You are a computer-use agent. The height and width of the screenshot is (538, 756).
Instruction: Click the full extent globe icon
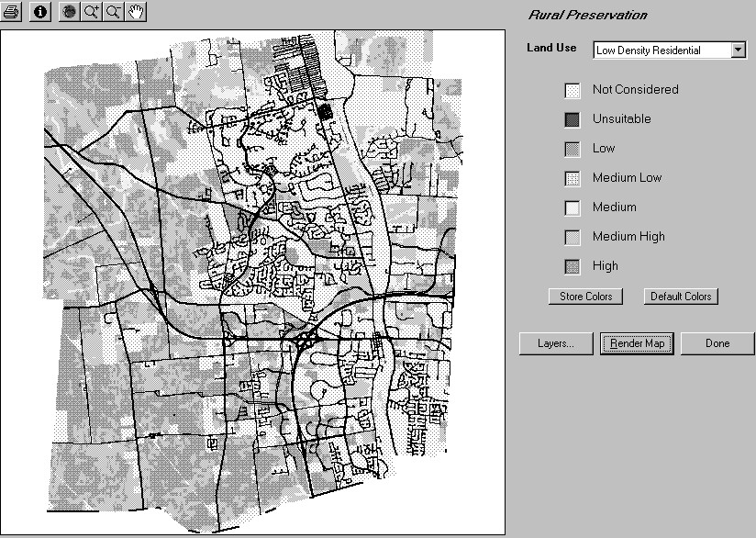click(70, 12)
